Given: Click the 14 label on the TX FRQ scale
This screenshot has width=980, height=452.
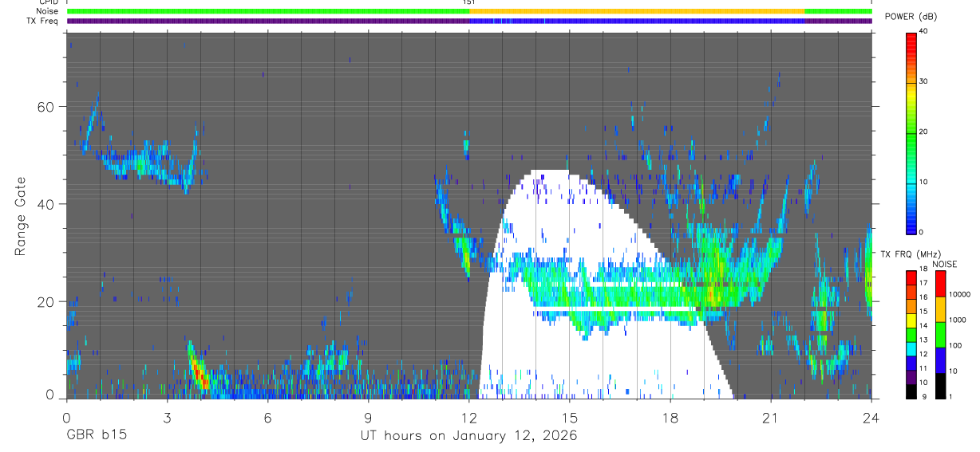Looking at the screenshot, I should click(x=923, y=325).
